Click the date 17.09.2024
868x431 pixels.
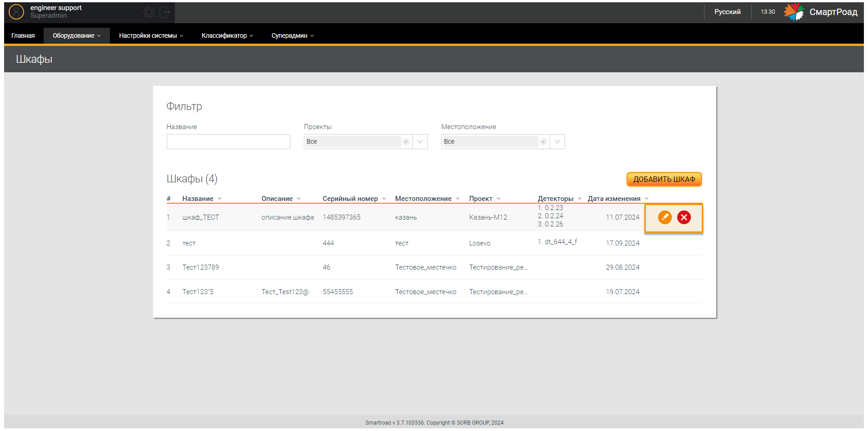point(623,243)
